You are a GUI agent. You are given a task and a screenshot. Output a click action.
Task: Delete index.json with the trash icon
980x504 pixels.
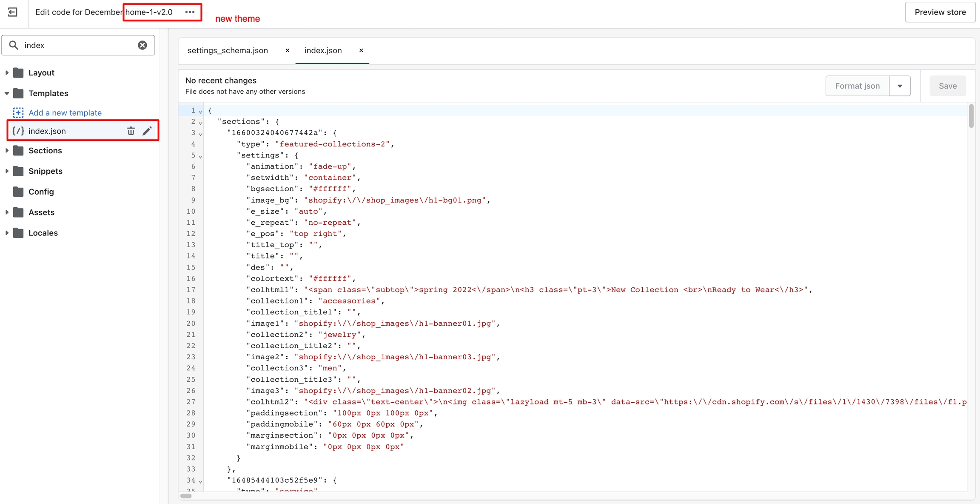[x=131, y=131]
